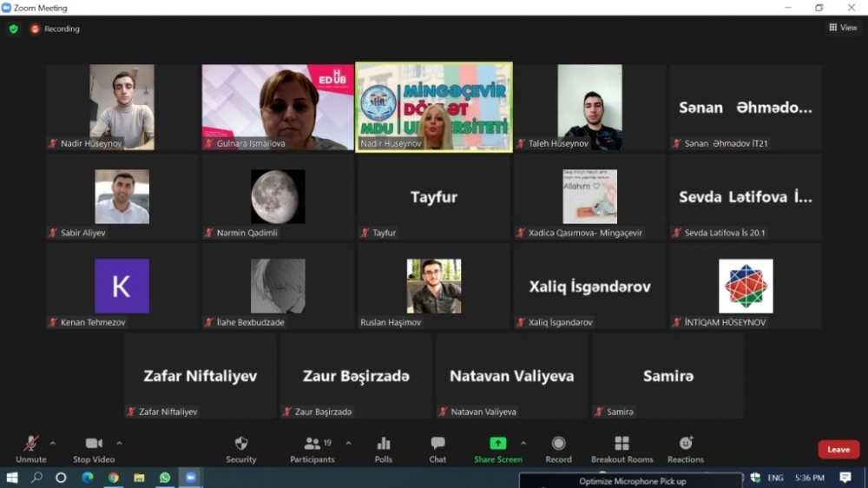The height and width of the screenshot is (488, 868).
Task: Open the Security shield options
Action: tap(241, 448)
